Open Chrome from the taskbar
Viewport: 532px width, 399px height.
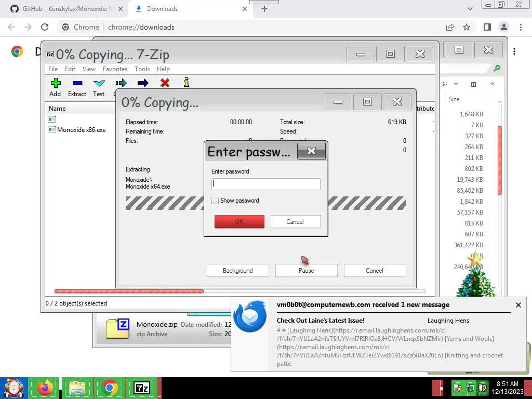pos(110,388)
